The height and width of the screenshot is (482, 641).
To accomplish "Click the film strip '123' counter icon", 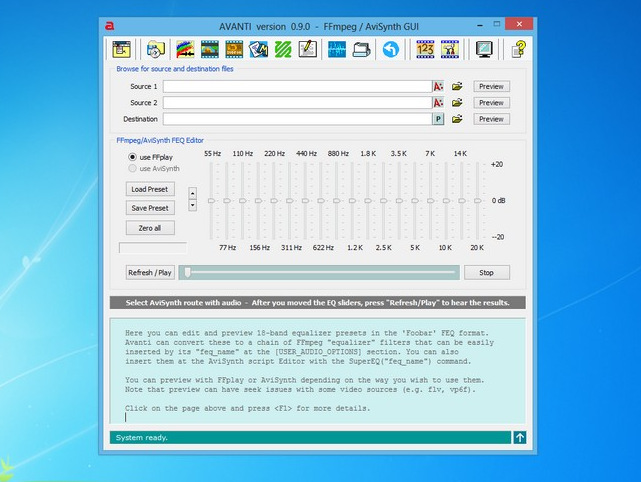I will pyautogui.click(x=425, y=49).
